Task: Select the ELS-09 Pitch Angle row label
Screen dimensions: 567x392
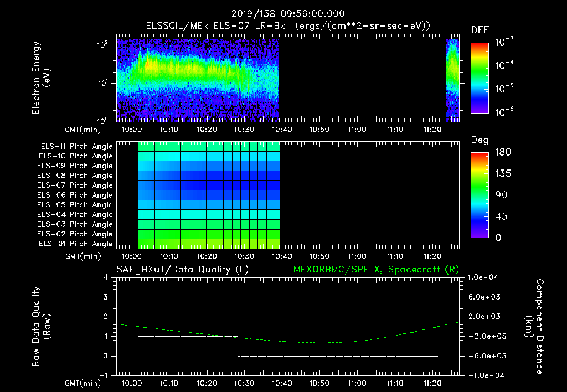Action: click(x=75, y=166)
